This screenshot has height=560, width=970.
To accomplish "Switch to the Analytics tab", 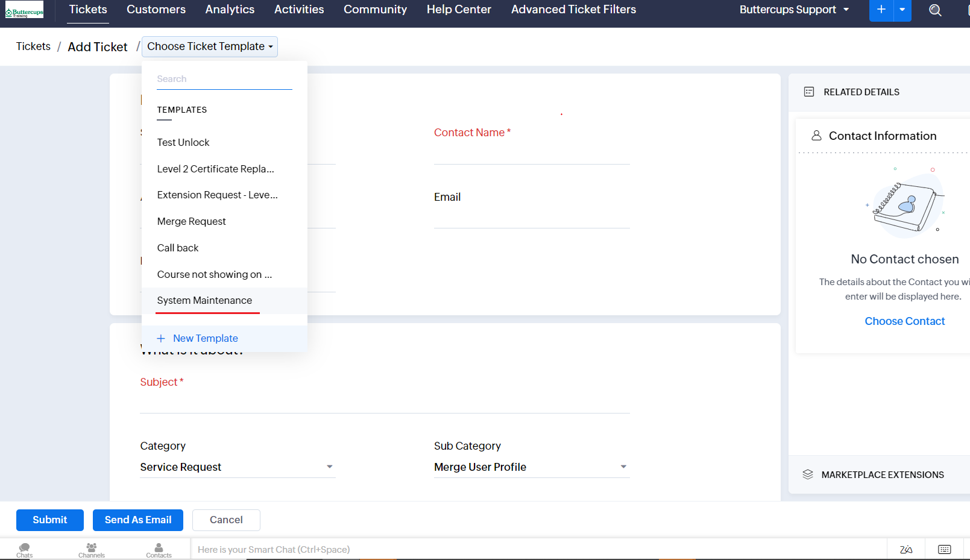I will tap(230, 10).
